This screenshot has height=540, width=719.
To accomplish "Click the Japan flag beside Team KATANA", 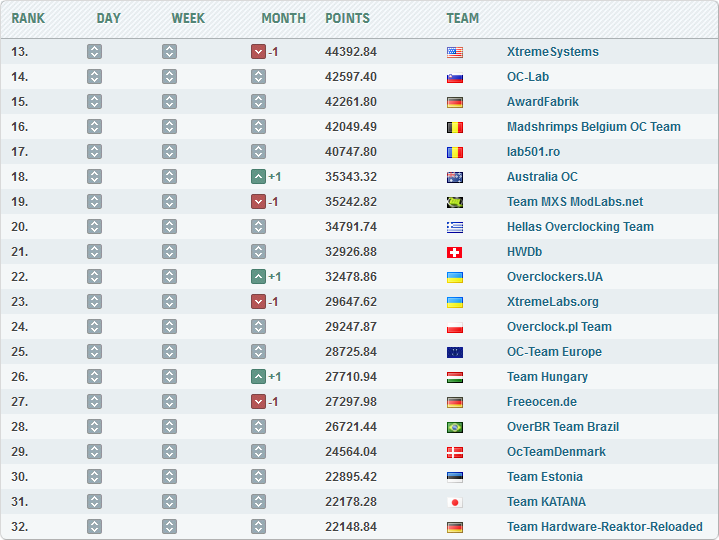I will 455,502.
